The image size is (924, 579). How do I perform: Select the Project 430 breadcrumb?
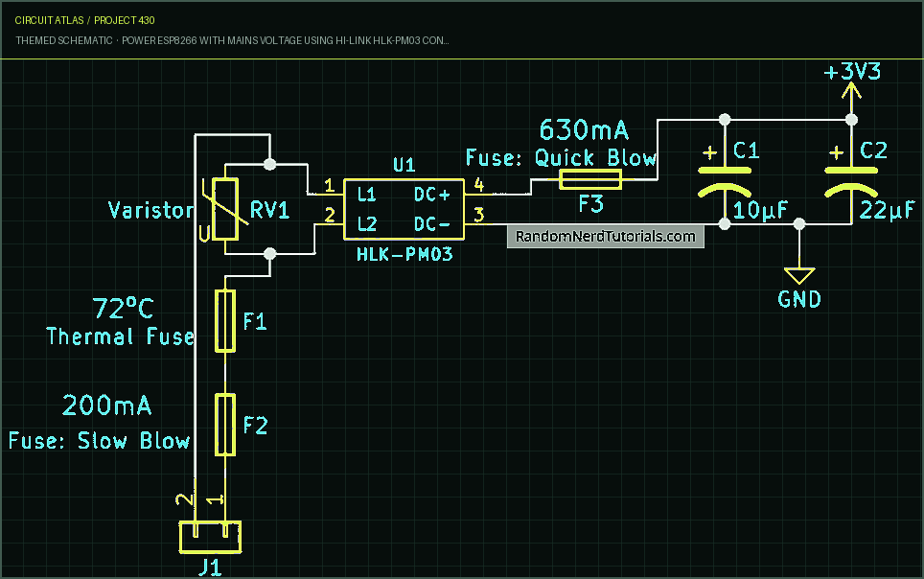click(125, 20)
